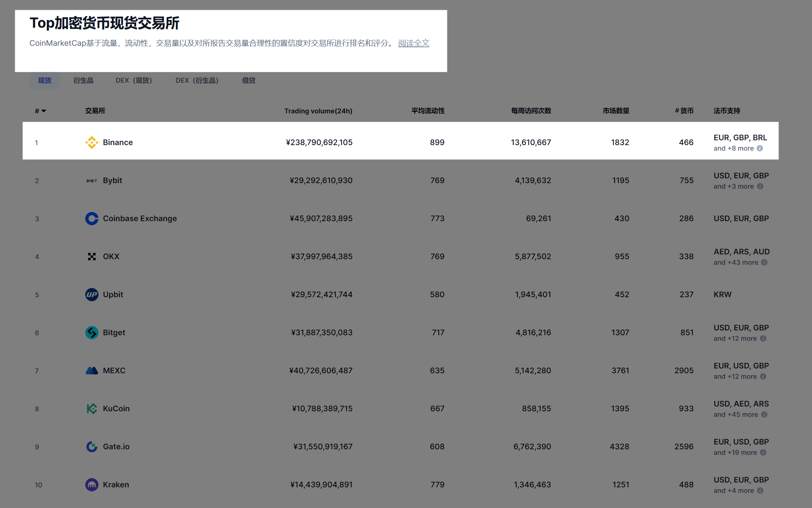Image resolution: width=812 pixels, height=508 pixels.
Task: Click info icon next to OKX +43 more
Action: tap(764, 262)
